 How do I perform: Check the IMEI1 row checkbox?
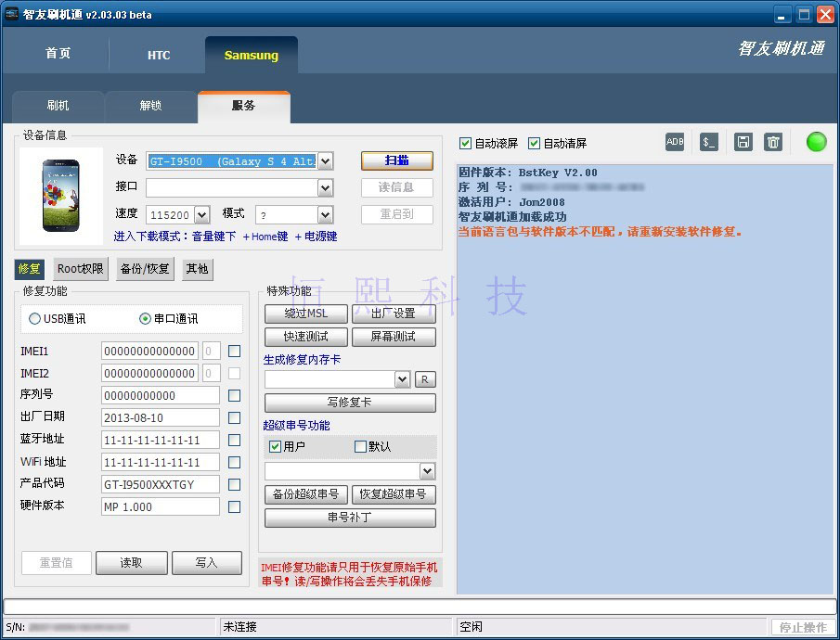click(234, 352)
